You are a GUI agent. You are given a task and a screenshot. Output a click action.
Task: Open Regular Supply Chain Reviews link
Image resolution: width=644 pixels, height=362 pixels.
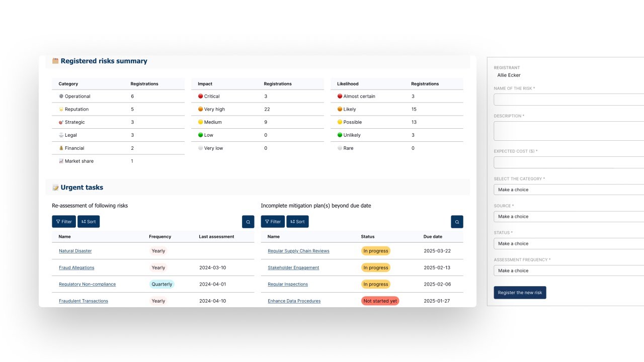point(298,251)
